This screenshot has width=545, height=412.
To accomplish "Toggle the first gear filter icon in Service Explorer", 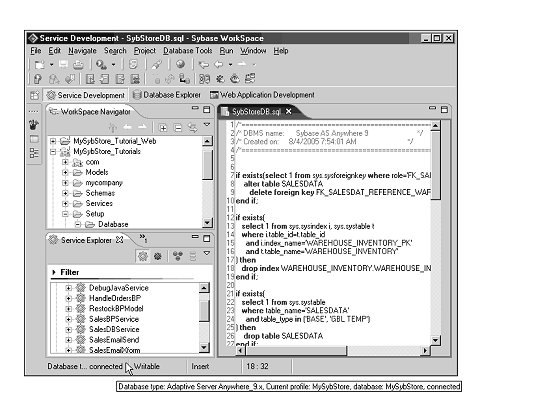I will coord(143,257).
